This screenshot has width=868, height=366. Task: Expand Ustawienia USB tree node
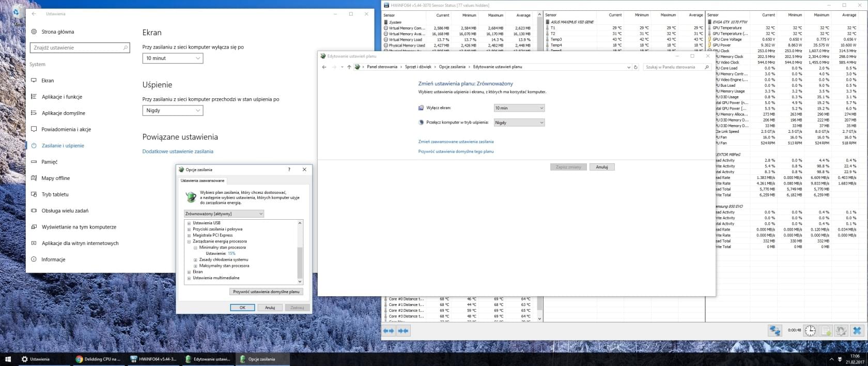pos(189,223)
